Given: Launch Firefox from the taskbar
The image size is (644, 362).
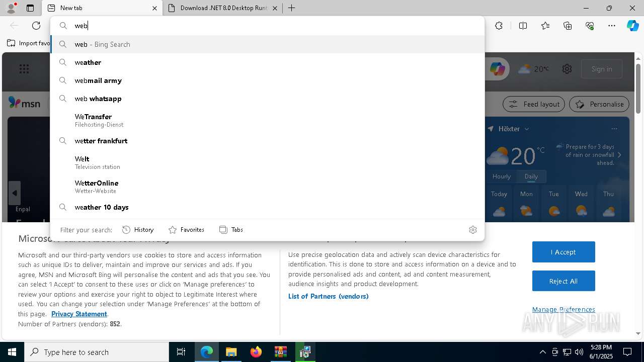Looking at the screenshot, I should click(256, 352).
